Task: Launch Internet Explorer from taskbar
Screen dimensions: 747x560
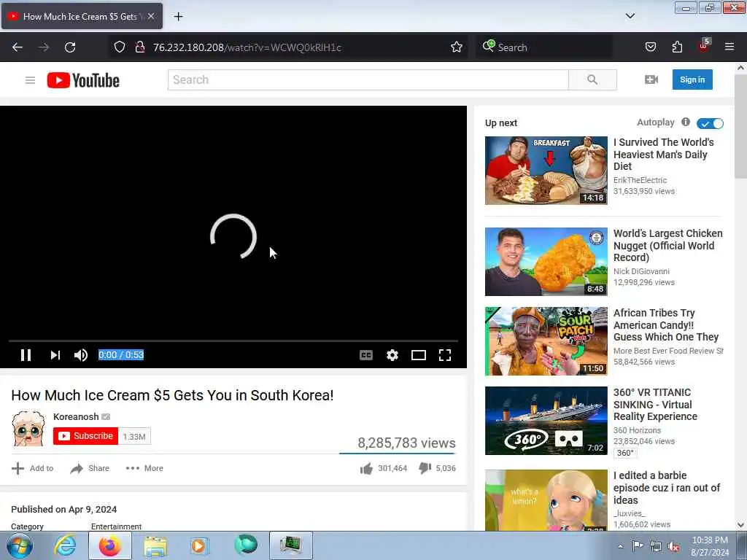Action: click(65, 545)
